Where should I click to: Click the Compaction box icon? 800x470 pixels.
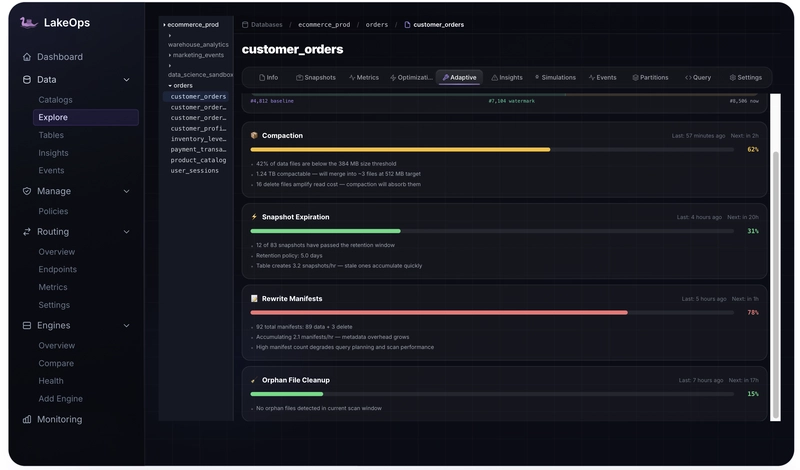(254, 135)
